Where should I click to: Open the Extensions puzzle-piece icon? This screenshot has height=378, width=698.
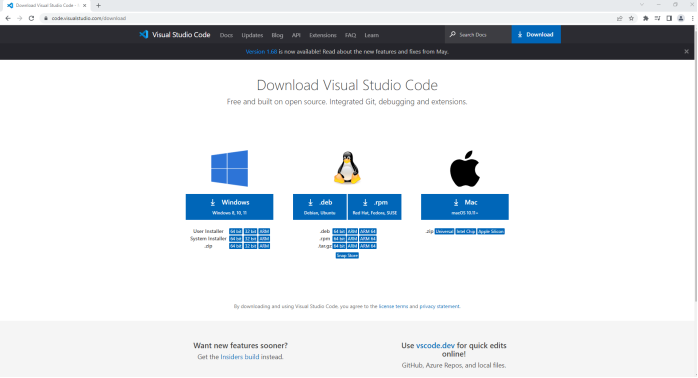tap(645, 18)
